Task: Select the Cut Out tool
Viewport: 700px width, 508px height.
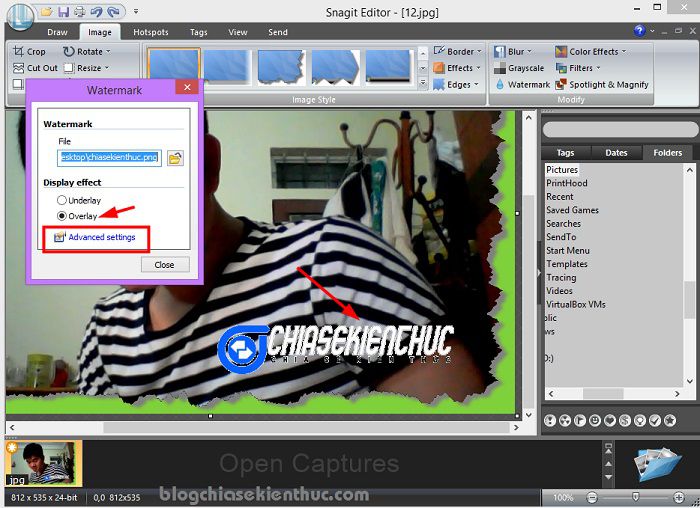Action: pyautogui.click(x=36, y=68)
